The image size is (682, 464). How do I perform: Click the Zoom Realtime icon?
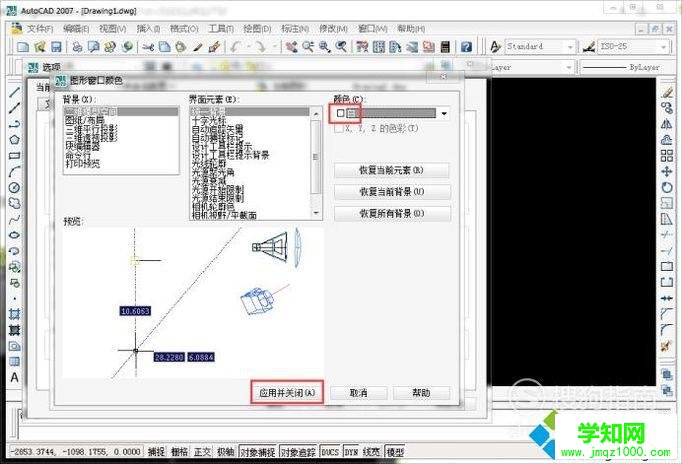[308, 47]
